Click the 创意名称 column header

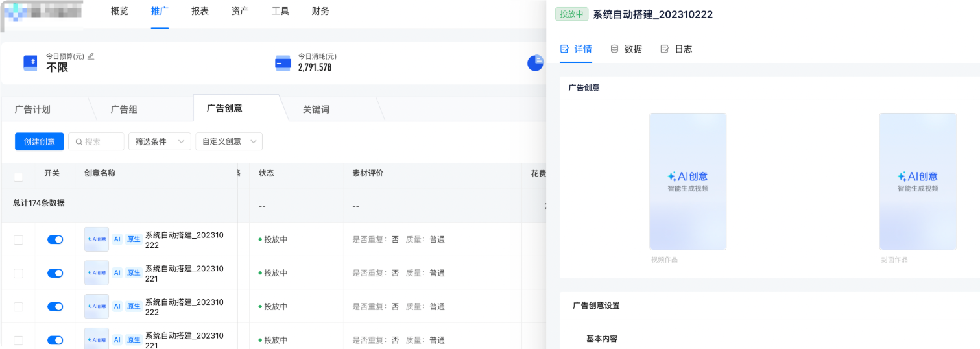pos(100,173)
